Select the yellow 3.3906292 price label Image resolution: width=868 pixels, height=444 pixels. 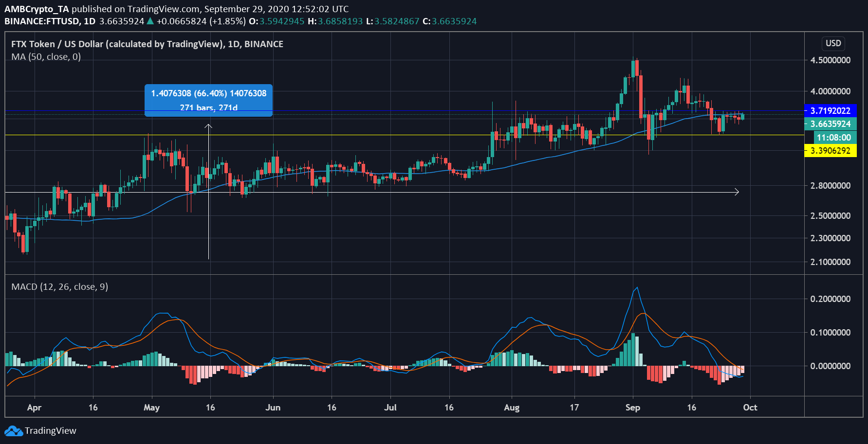click(x=830, y=151)
